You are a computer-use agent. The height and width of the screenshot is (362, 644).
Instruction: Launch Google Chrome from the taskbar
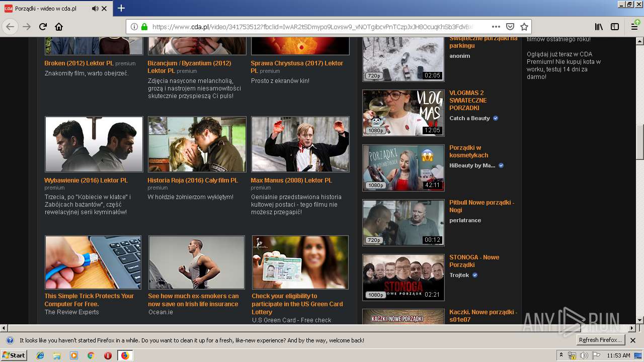point(91,355)
